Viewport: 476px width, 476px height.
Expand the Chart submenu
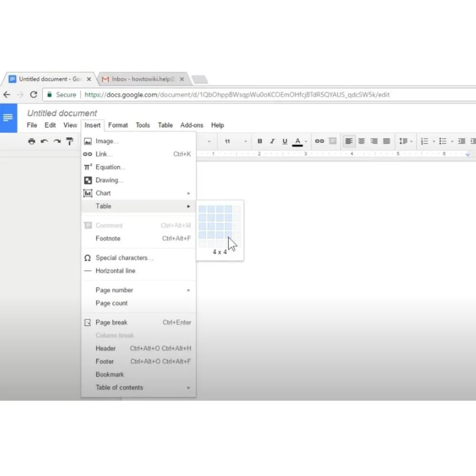[139, 193]
